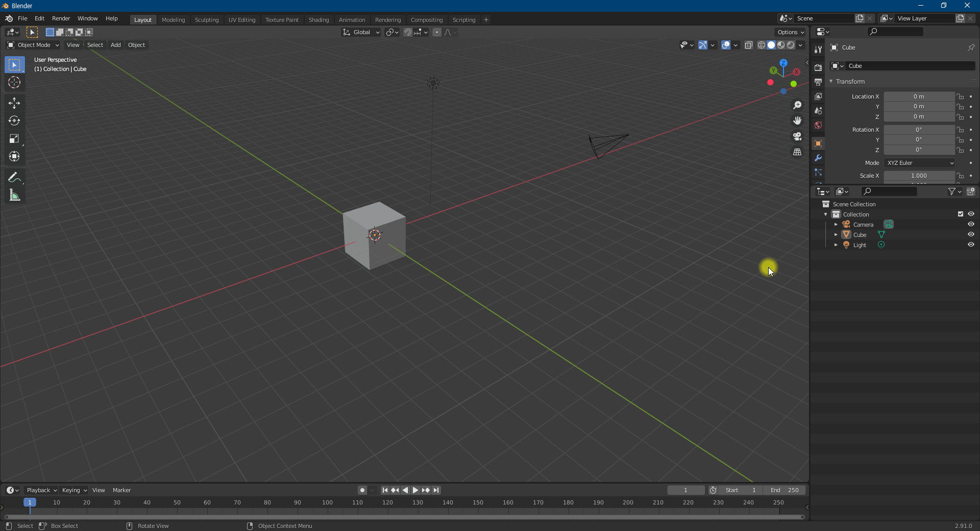Open the outliner filter dropdown
This screenshot has width=980, height=531.
click(954, 191)
